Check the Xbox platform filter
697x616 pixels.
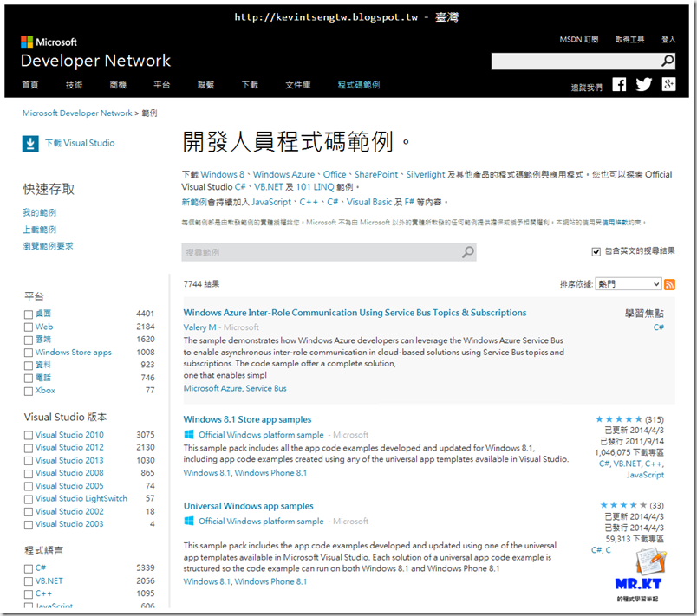pos(29,392)
